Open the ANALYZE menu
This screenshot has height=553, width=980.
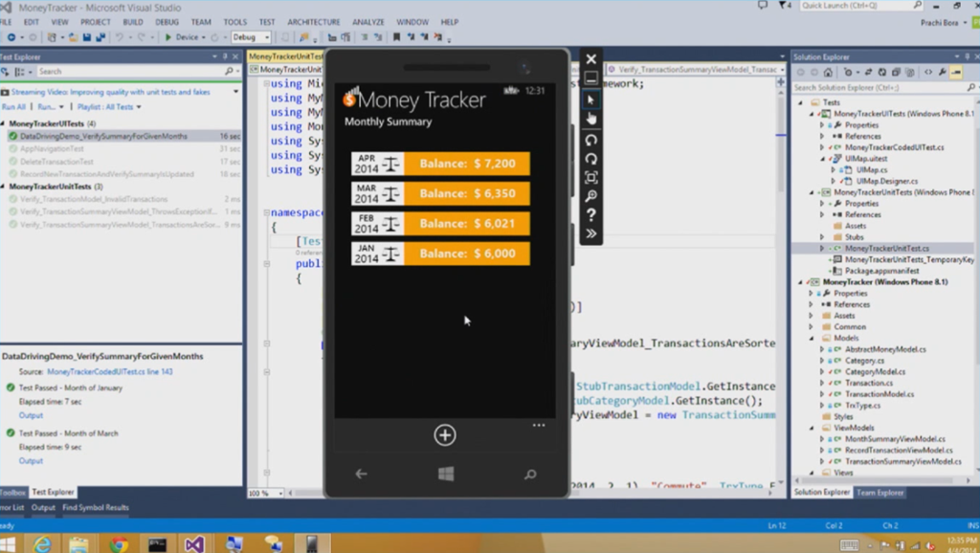coord(368,22)
